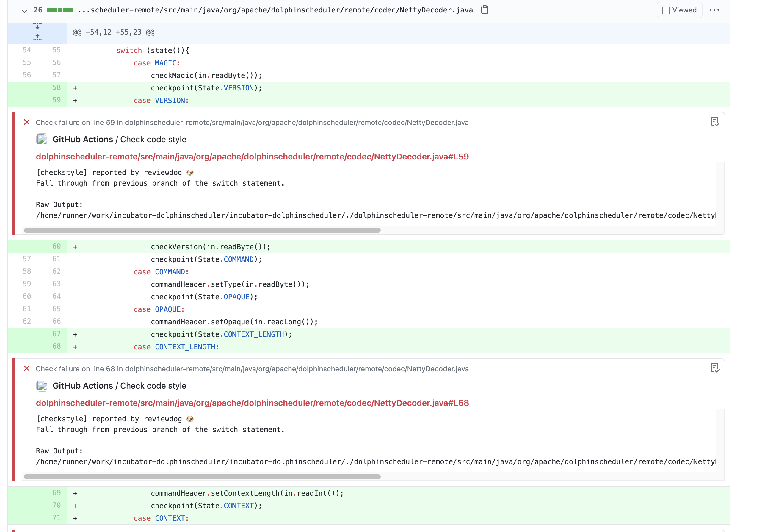This screenshot has width=765, height=532.
Task: Click the hunk header @@ -54,12 +55,23 @@
Action: pos(114,32)
